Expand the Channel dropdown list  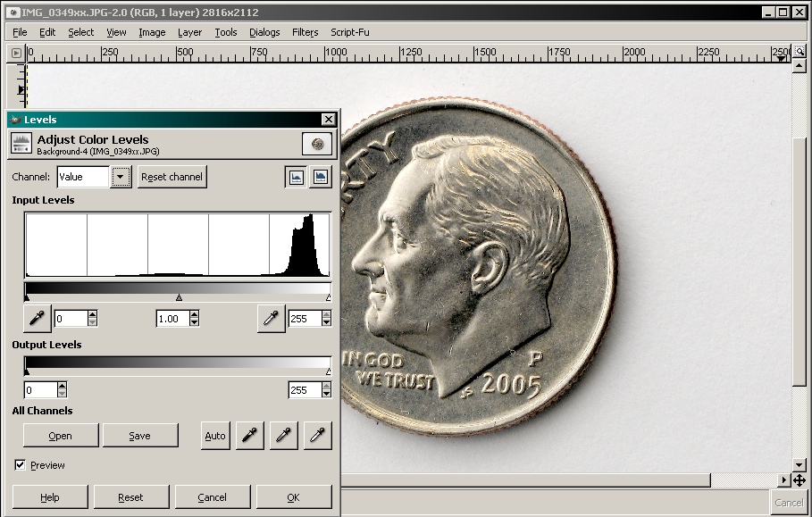point(121,177)
